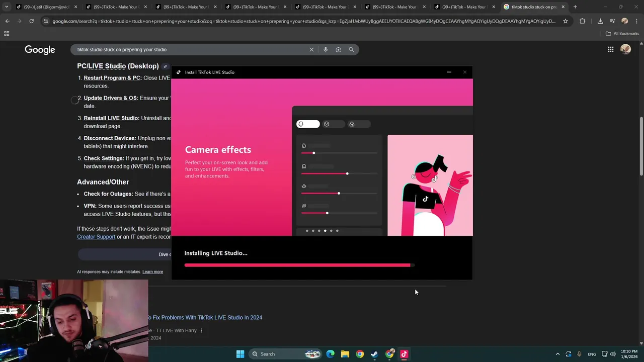The height and width of the screenshot is (362, 644).
Task: Open the Creator Support link
Action: (96, 237)
